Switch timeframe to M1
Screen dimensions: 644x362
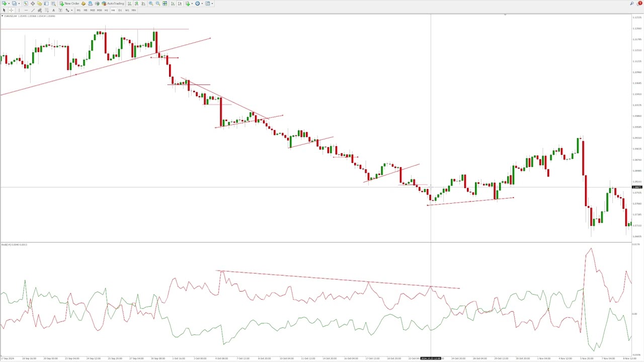pos(78,10)
